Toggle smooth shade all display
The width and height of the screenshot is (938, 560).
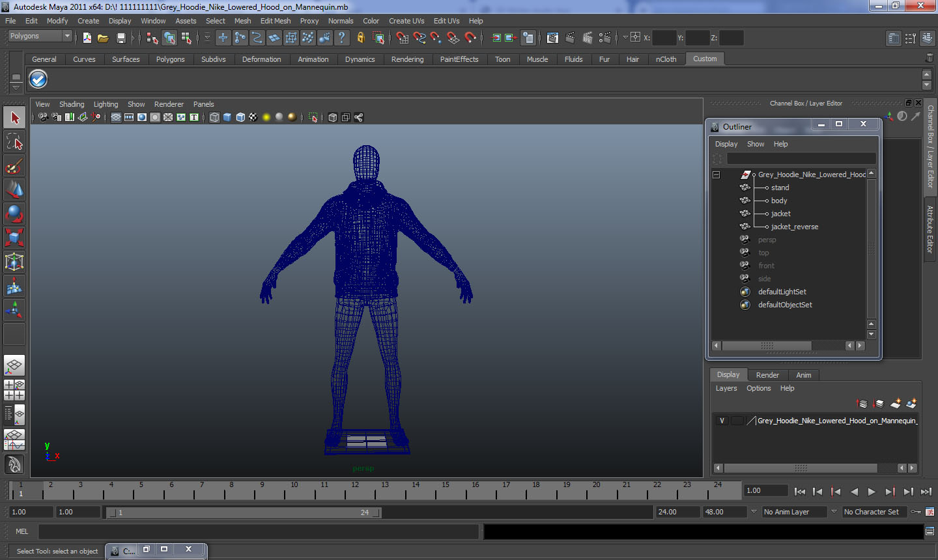pyautogui.click(x=227, y=117)
